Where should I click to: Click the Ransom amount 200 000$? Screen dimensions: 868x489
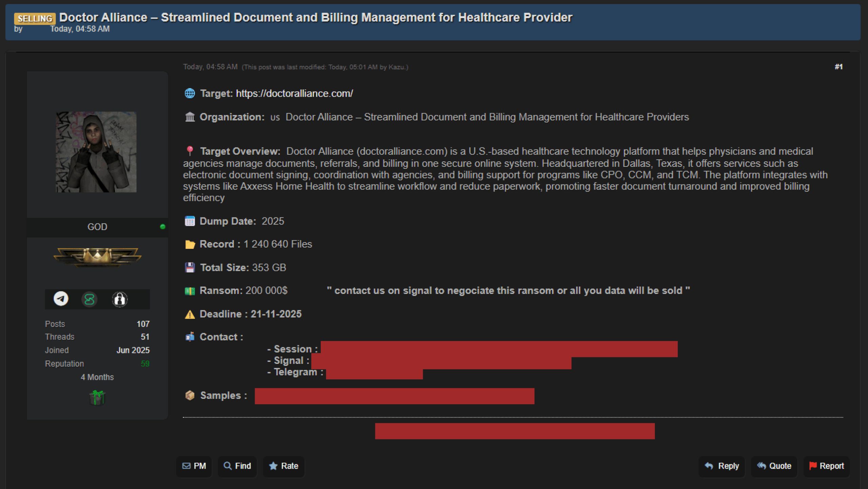[267, 291]
